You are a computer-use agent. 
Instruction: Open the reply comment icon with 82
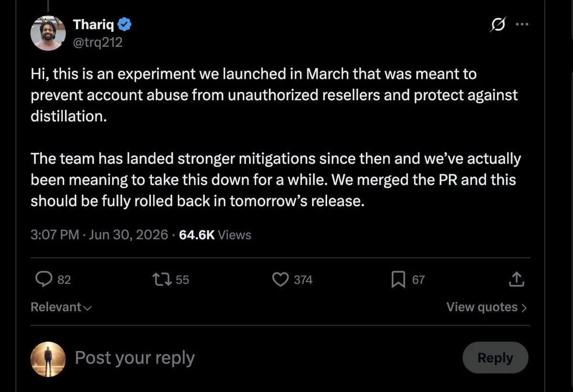coord(44,280)
